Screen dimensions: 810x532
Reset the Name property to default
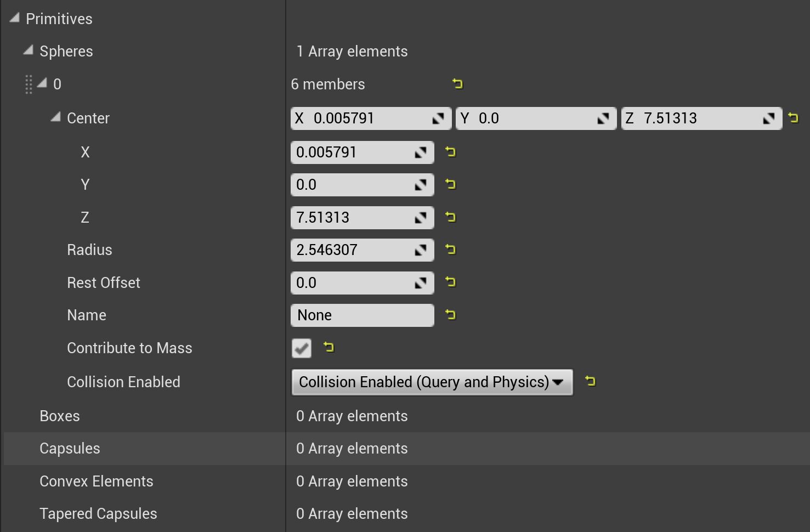click(450, 315)
